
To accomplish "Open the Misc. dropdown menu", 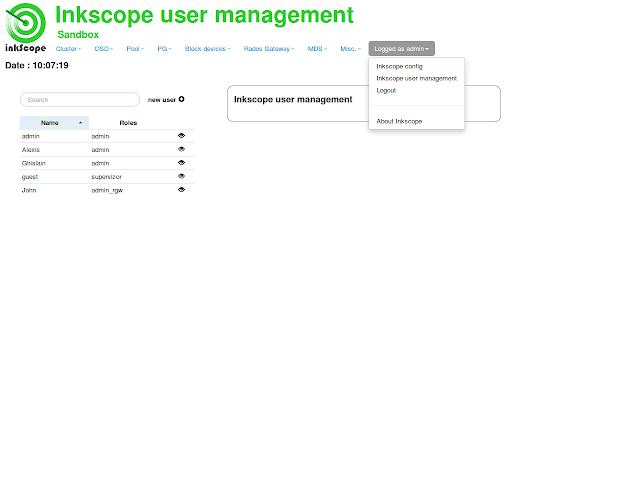I will point(351,49).
